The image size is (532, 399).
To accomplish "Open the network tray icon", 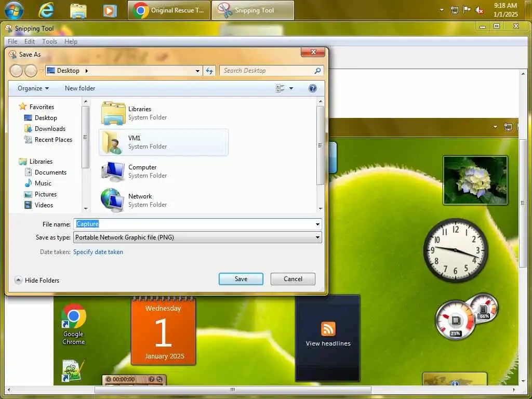I will [455, 10].
